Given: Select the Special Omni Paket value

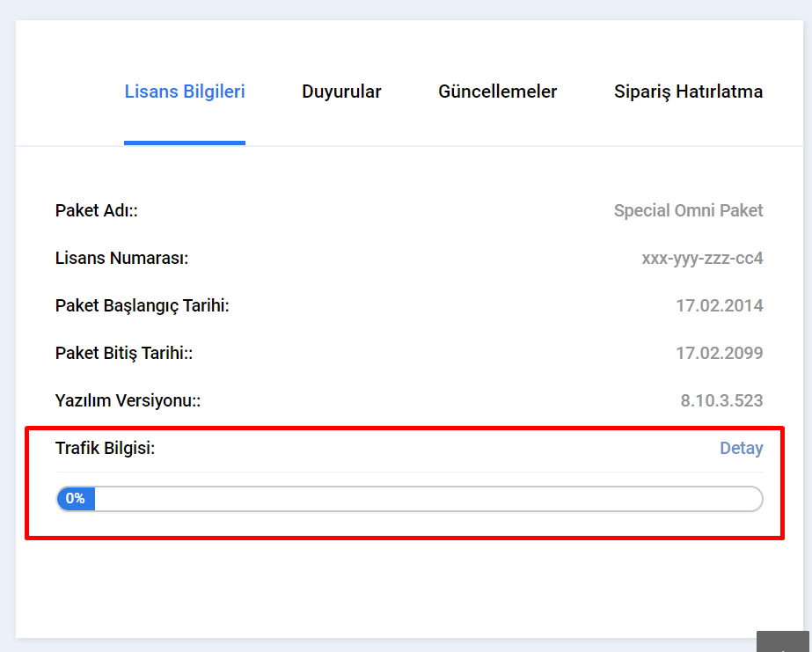Looking at the screenshot, I should click(x=688, y=211).
